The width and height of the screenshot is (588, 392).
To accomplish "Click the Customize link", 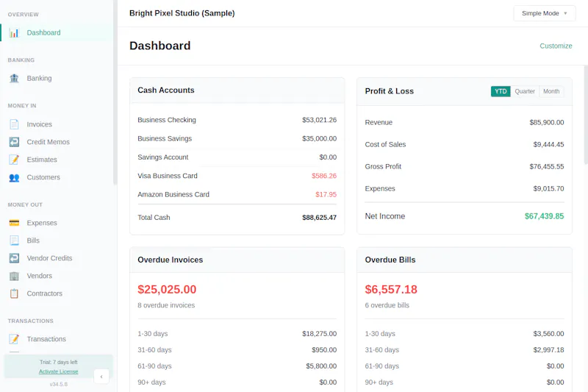I will click(x=556, y=46).
